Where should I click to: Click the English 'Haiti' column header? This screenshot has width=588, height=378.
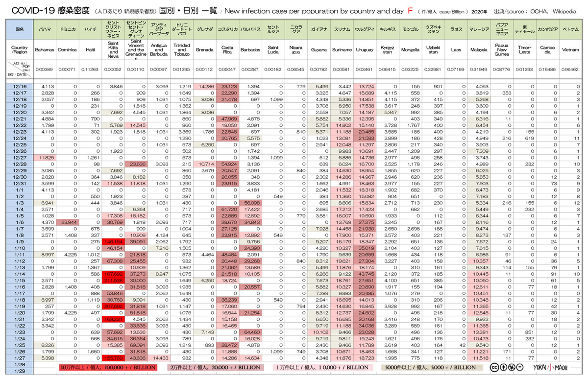(x=90, y=50)
